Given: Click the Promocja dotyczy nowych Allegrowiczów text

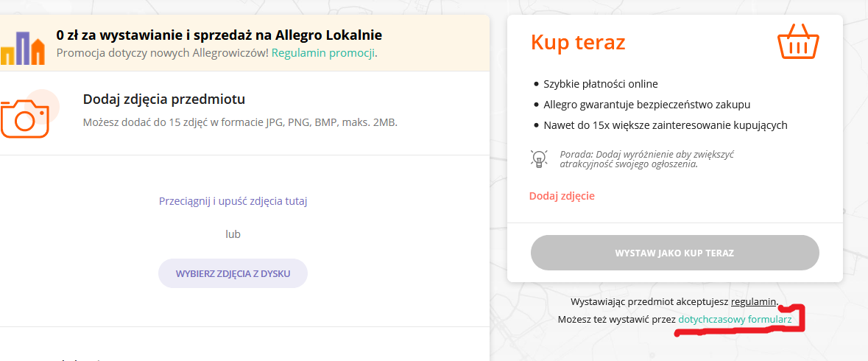Looking at the screenshot, I should 162,53.
